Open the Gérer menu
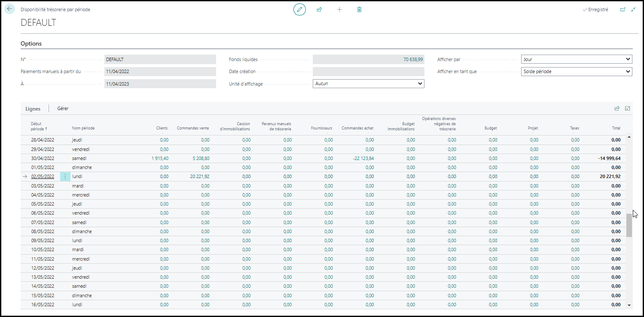Screen dimensions: 644x317 [63, 109]
